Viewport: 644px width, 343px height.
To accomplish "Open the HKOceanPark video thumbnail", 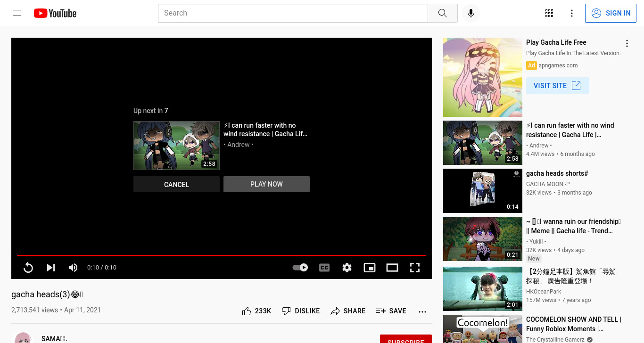I will click(483, 289).
